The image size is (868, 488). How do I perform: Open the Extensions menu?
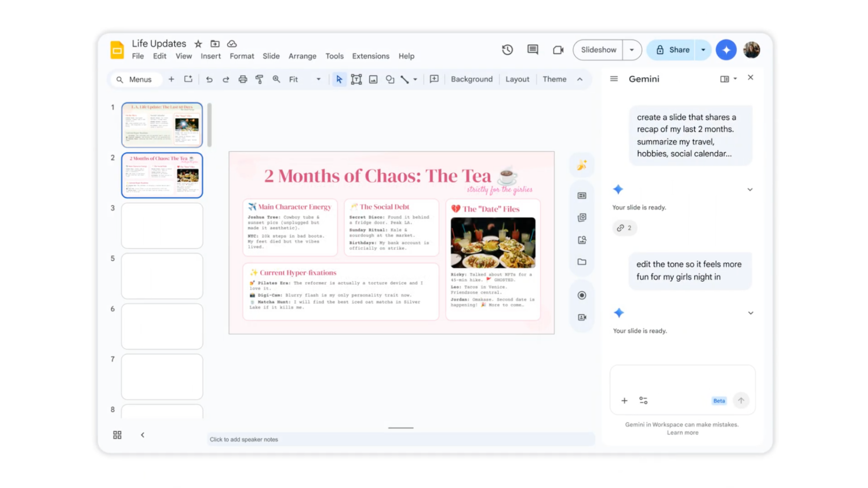click(370, 56)
